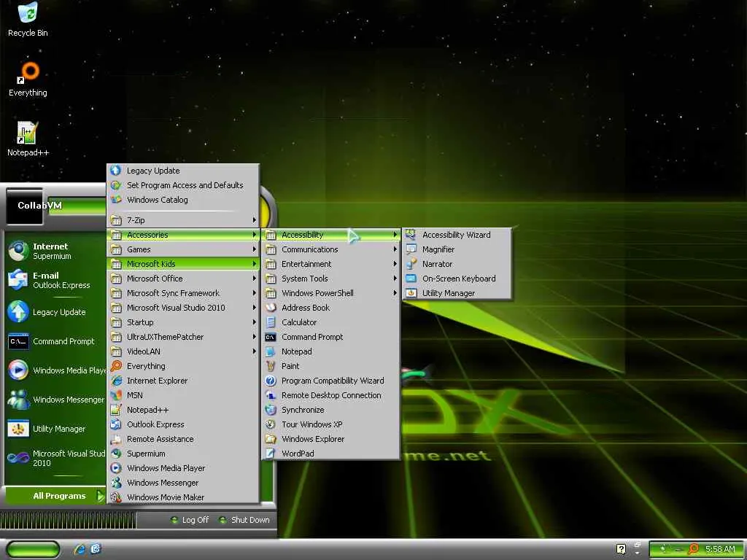Open Calculator from Accessories

coord(331,322)
